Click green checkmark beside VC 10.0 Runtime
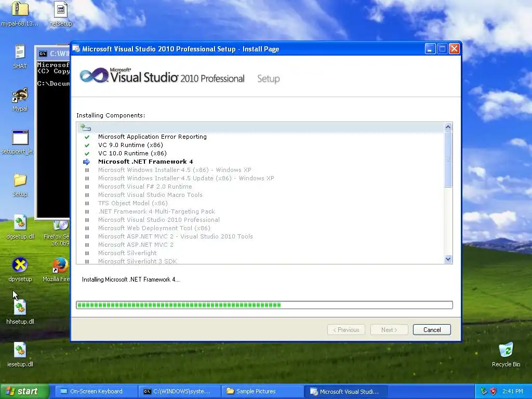Viewport: 532px width, 399px height. pyautogui.click(x=87, y=153)
